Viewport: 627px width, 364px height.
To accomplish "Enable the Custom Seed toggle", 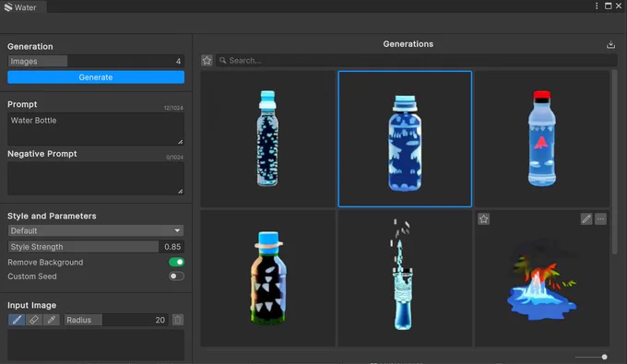I will (176, 276).
